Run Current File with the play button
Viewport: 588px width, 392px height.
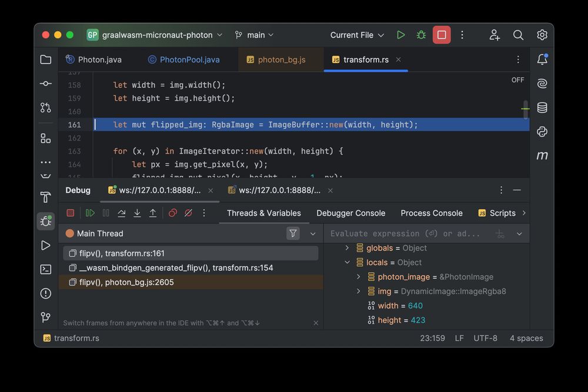point(401,35)
